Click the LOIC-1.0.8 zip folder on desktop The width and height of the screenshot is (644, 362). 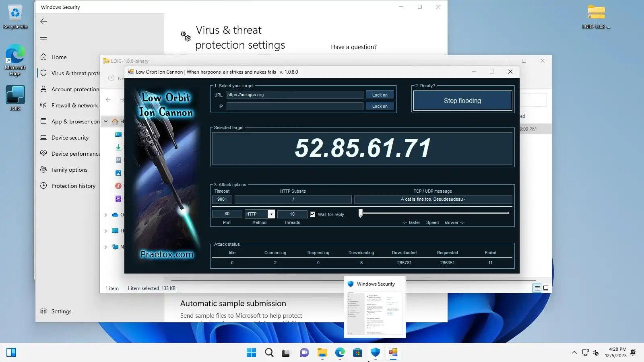pyautogui.click(x=596, y=17)
